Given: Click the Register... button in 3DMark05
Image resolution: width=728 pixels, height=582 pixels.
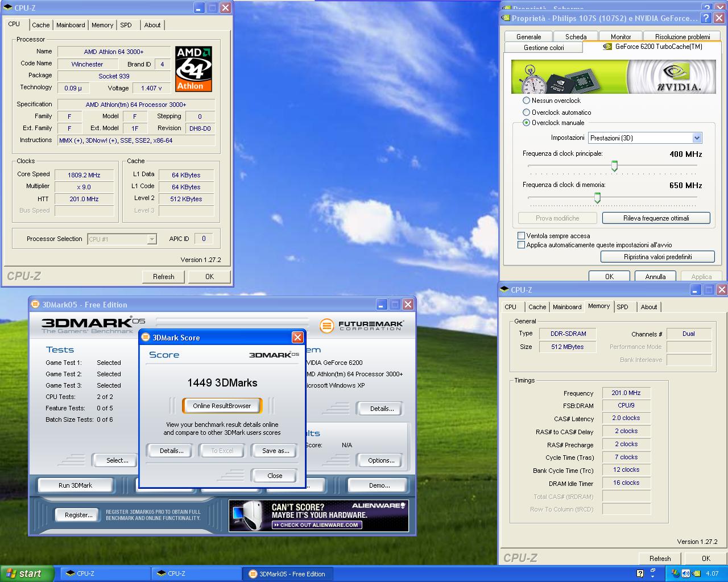Looking at the screenshot, I should [78, 515].
